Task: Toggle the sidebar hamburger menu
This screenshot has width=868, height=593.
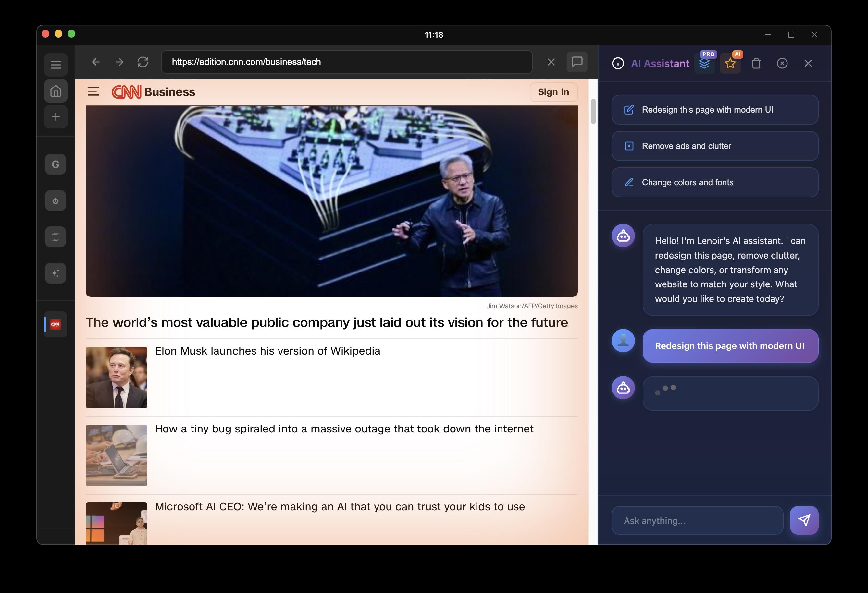Action: coord(56,65)
